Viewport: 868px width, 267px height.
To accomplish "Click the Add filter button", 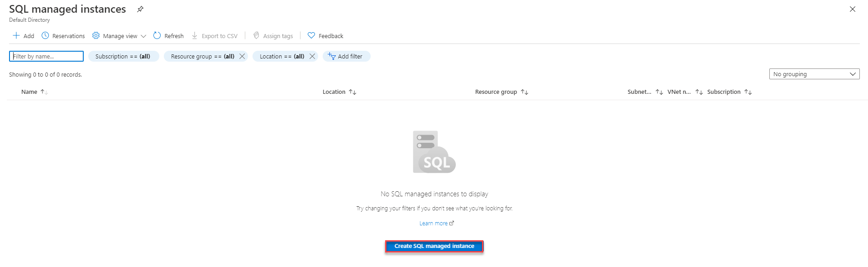I will tap(346, 56).
